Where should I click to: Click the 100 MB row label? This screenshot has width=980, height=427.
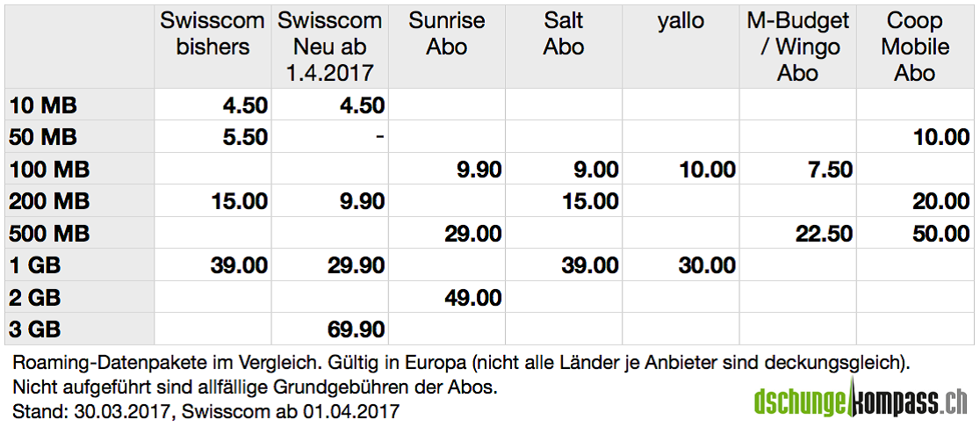[x=50, y=170]
